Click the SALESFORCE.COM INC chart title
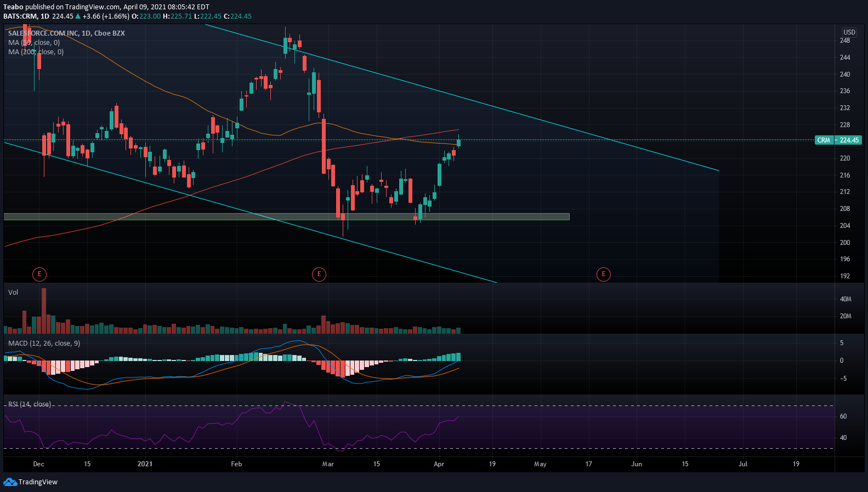The height and width of the screenshot is (492, 868). tap(66, 33)
